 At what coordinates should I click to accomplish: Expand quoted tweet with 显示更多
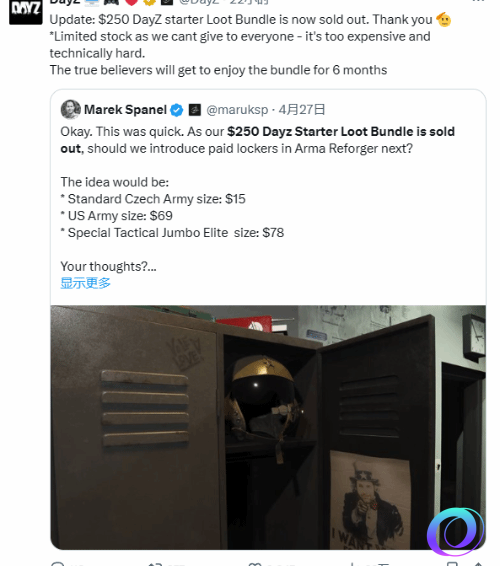(86, 283)
